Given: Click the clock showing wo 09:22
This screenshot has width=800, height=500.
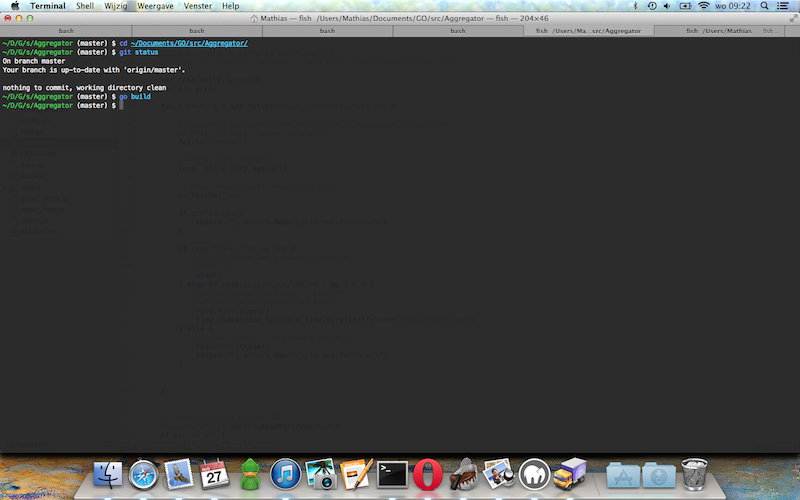Looking at the screenshot, I should pyautogui.click(x=733, y=6).
